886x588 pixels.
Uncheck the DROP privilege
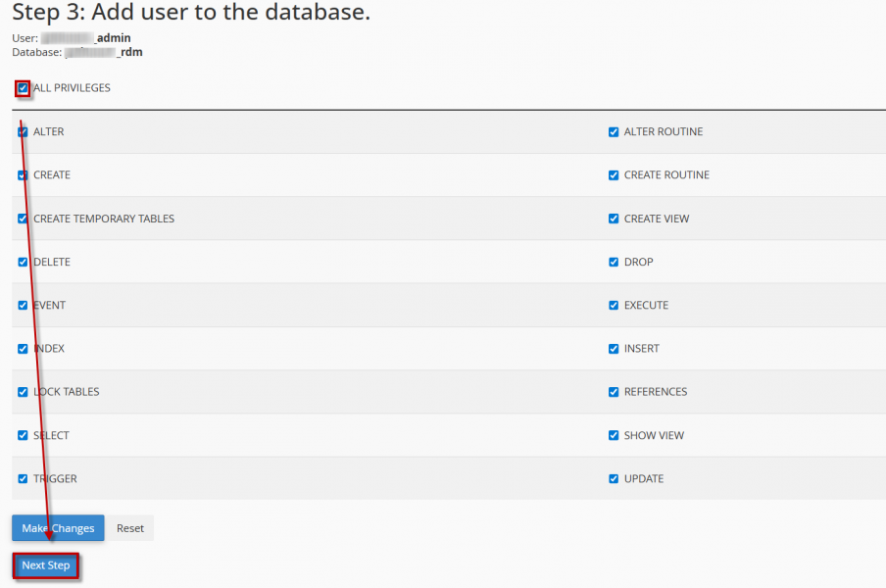click(614, 262)
